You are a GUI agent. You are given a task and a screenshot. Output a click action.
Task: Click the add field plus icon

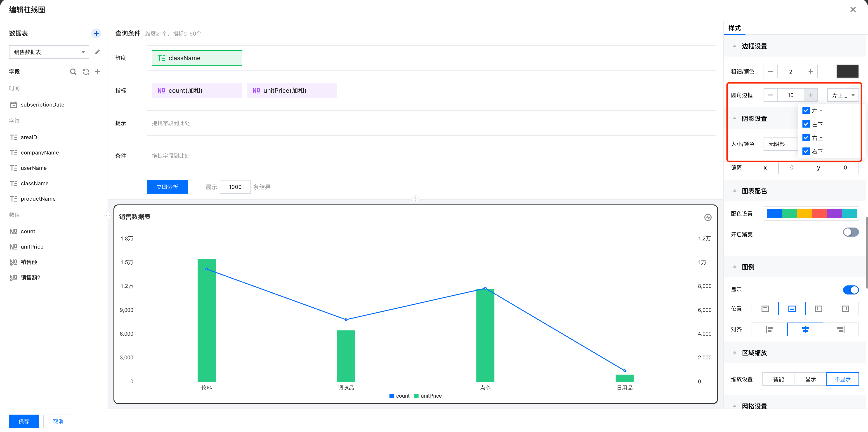click(x=97, y=71)
